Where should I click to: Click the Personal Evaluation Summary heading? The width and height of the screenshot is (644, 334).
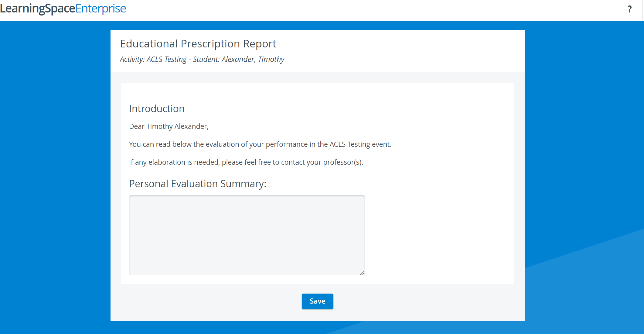[x=198, y=184]
